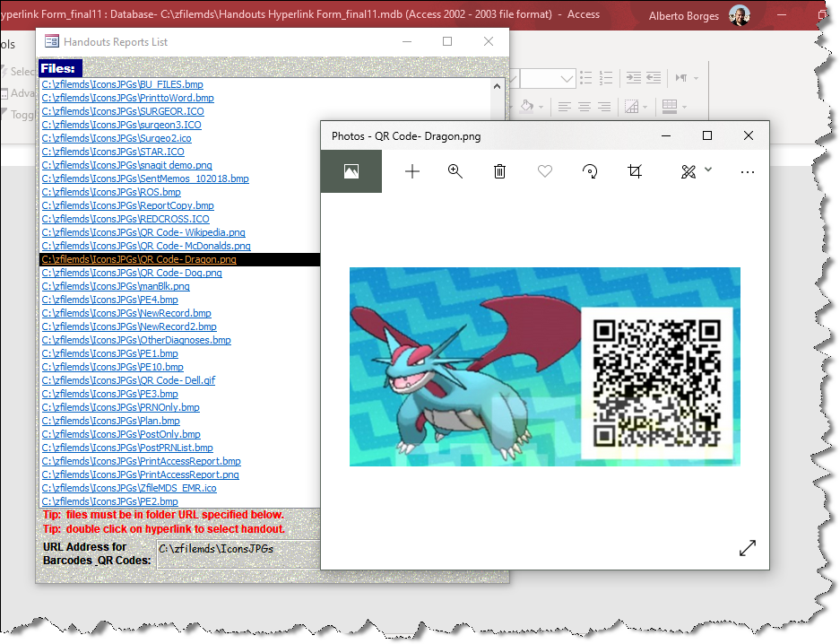Image resolution: width=840 pixels, height=644 pixels.
Task: Select Plan.bmp file link
Action: coord(111,421)
